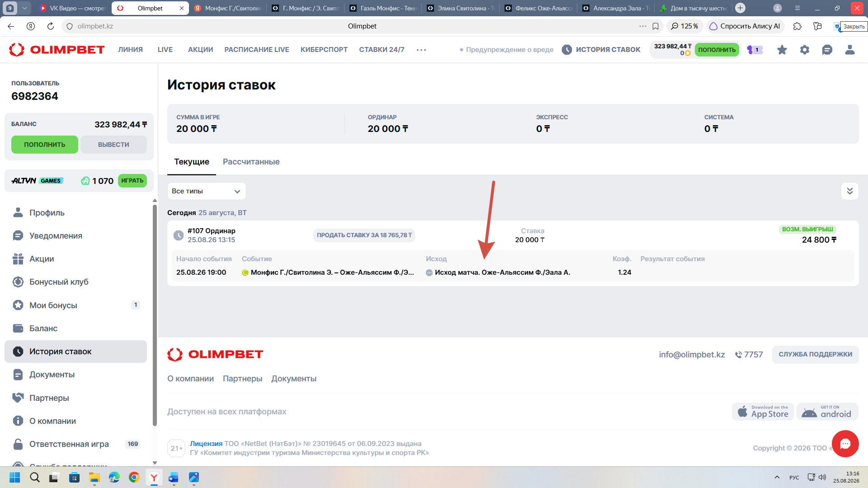Click the Android download badge
Viewport: 868px width, 488px height.
pyautogui.click(x=827, y=412)
